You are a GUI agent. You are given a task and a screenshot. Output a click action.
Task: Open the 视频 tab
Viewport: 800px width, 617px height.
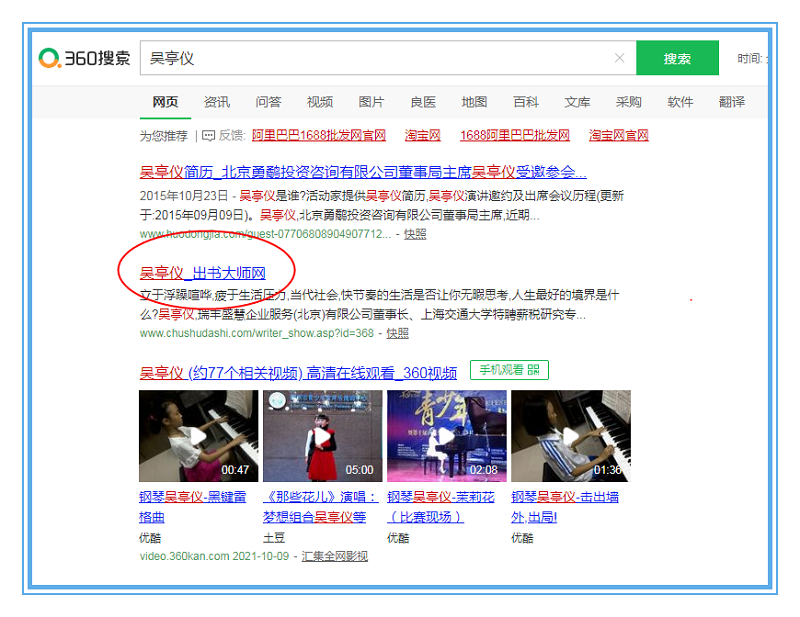pos(320,102)
